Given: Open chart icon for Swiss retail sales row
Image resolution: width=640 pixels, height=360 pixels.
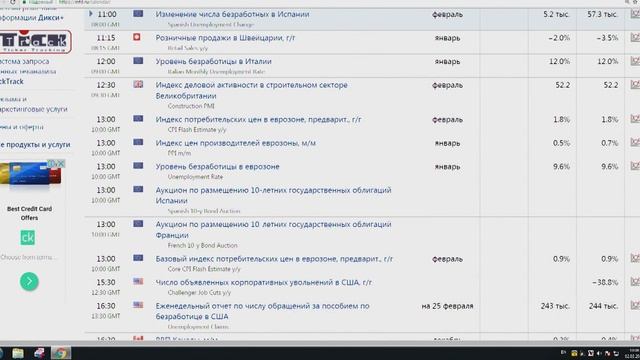Looking at the screenshot, I should coord(635,38).
